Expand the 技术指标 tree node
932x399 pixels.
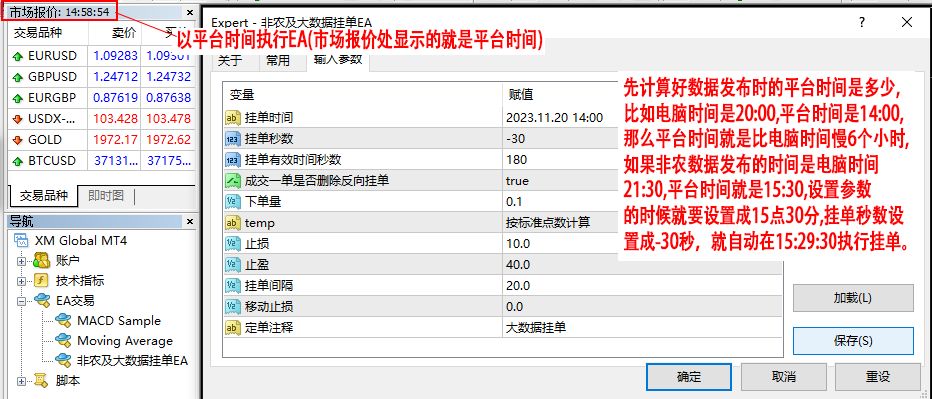coord(22,281)
